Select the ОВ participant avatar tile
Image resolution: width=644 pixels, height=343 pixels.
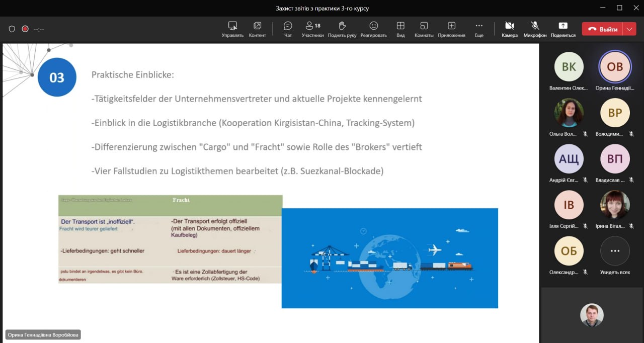[x=615, y=67]
